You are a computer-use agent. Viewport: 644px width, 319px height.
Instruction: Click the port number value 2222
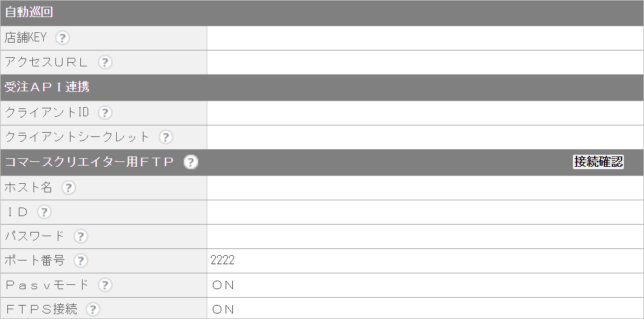click(x=222, y=260)
